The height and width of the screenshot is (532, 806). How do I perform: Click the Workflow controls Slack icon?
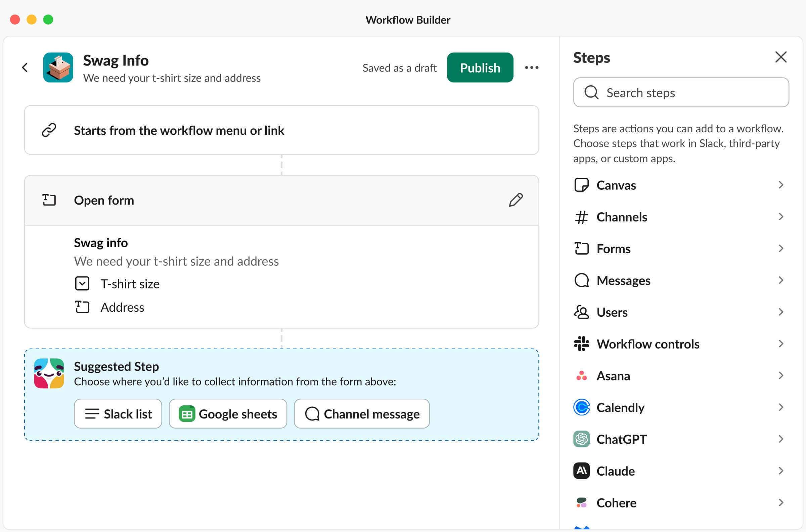coord(581,344)
